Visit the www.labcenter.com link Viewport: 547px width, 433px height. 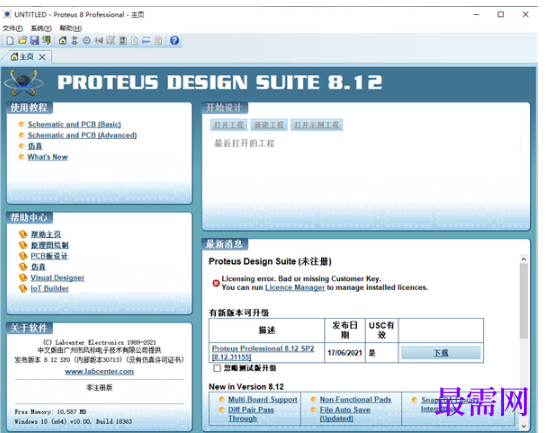99,371
